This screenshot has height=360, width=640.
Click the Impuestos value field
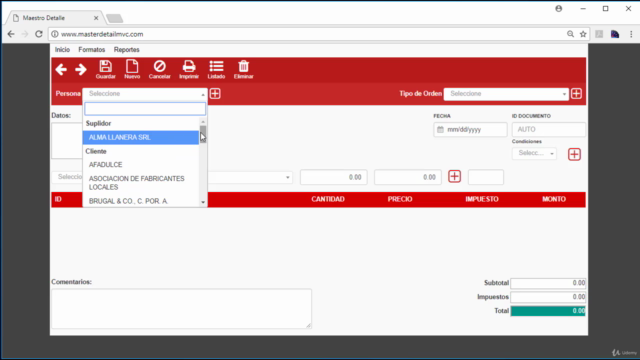(548, 297)
